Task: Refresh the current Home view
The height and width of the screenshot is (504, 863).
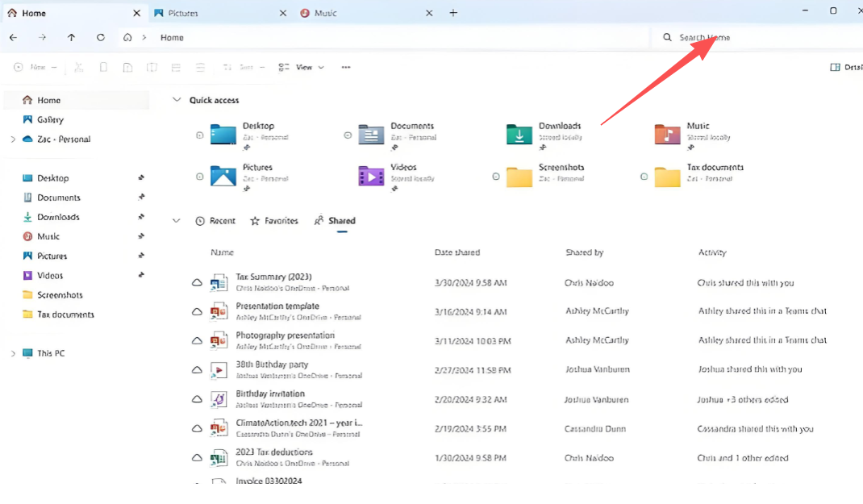Action: [x=100, y=37]
